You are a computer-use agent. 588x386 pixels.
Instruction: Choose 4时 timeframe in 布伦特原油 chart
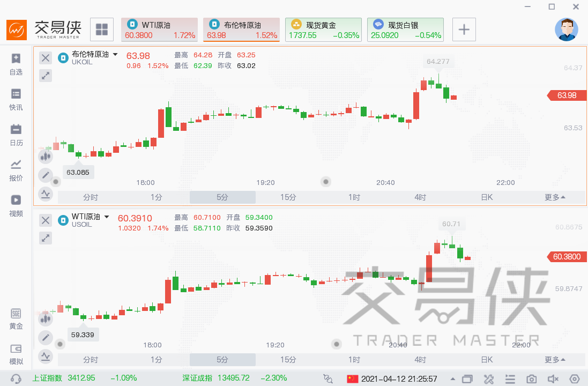click(420, 197)
